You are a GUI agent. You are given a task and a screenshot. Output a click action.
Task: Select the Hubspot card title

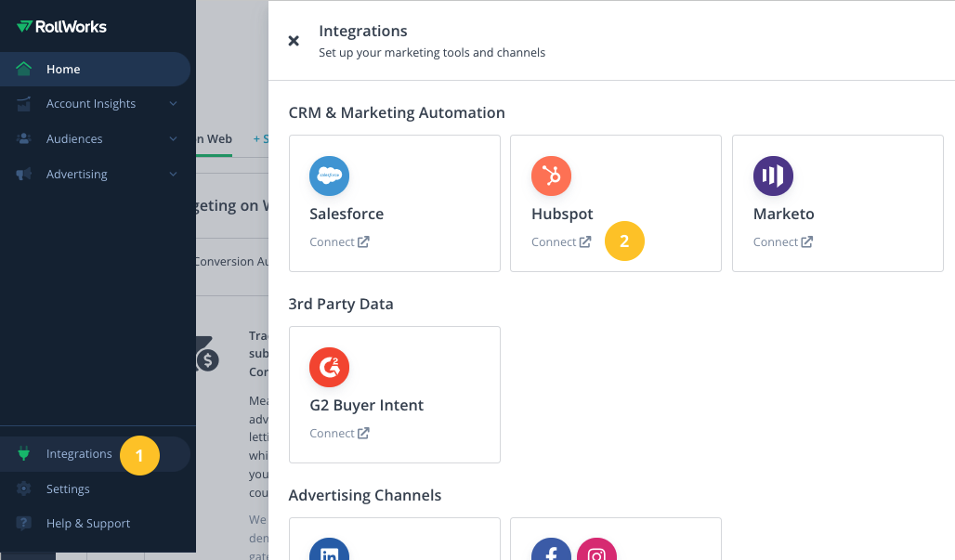[x=562, y=214]
